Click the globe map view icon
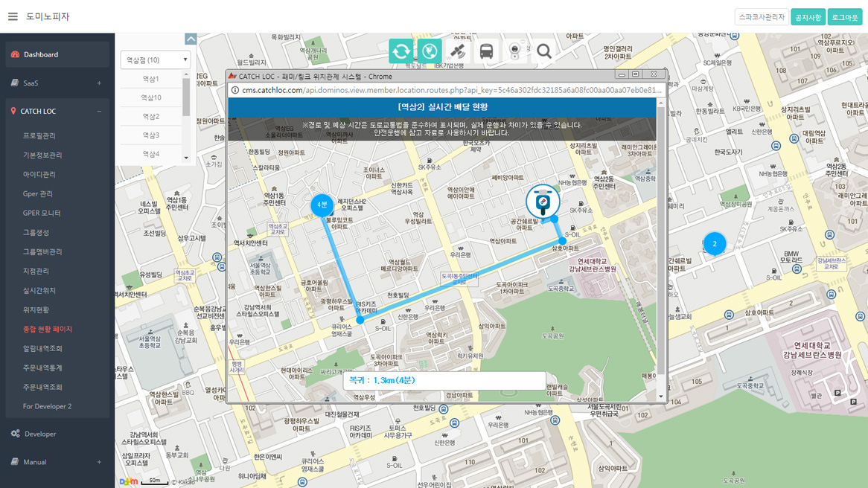 (430, 51)
